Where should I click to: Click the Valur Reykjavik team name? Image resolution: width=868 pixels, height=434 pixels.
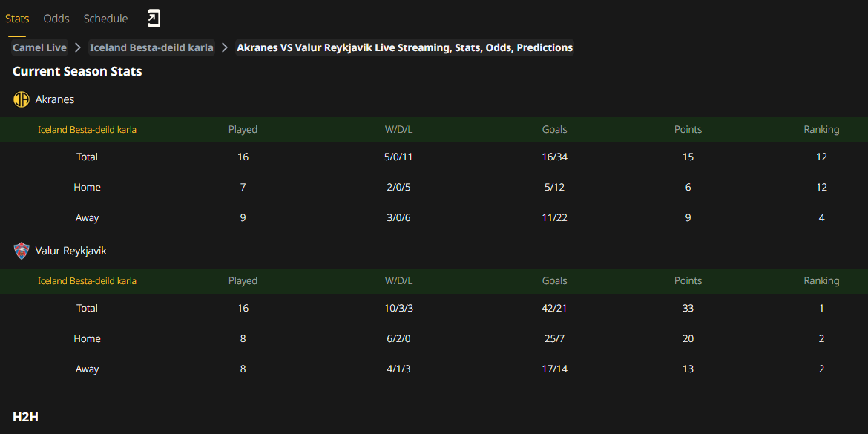point(71,251)
